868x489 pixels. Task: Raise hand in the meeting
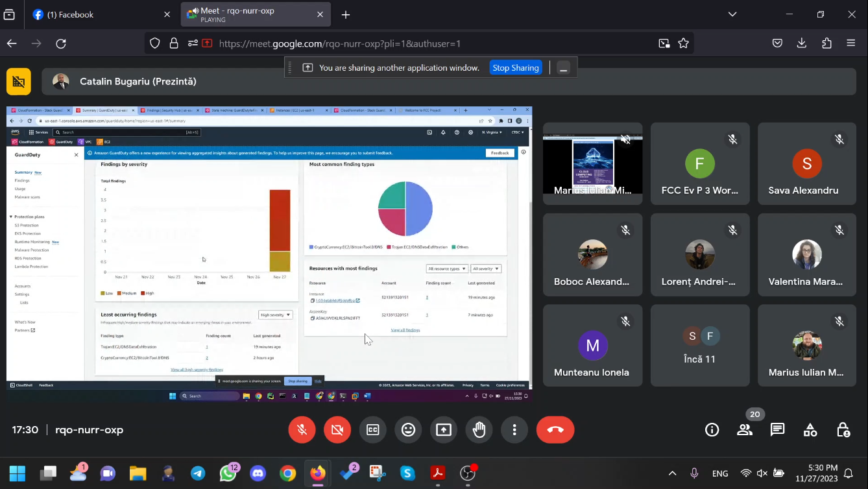479,429
